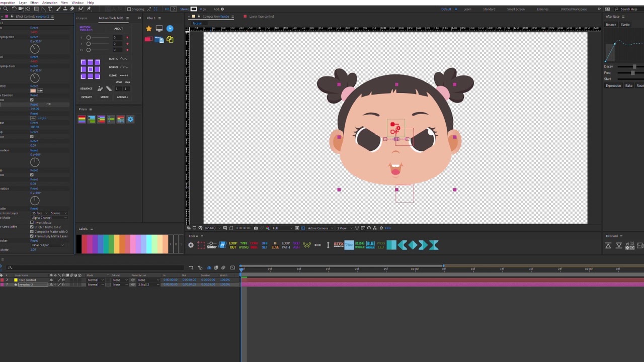Uncheck Premultiply Matte Layer
644x362 pixels.
[32, 236]
